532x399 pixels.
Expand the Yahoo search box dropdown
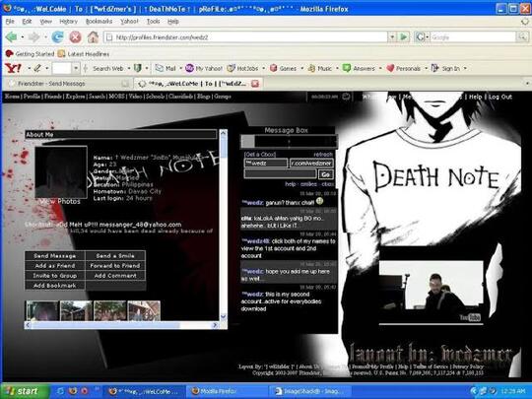76,69
